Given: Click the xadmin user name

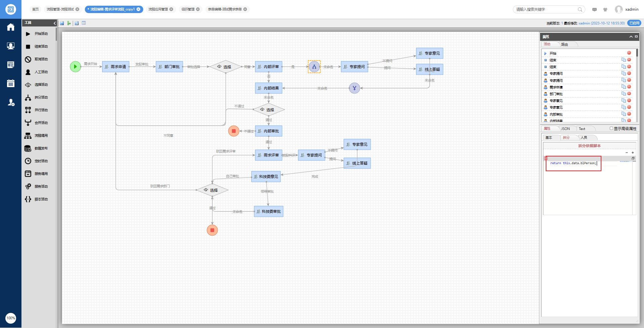Looking at the screenshot, I should click(632, 9).
